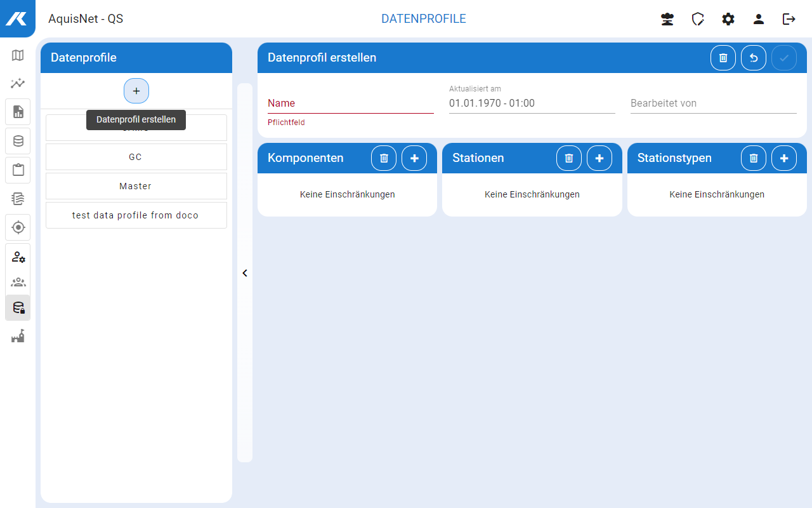
Task: Open the user groups sidebar icon
Action: [18, 282]
